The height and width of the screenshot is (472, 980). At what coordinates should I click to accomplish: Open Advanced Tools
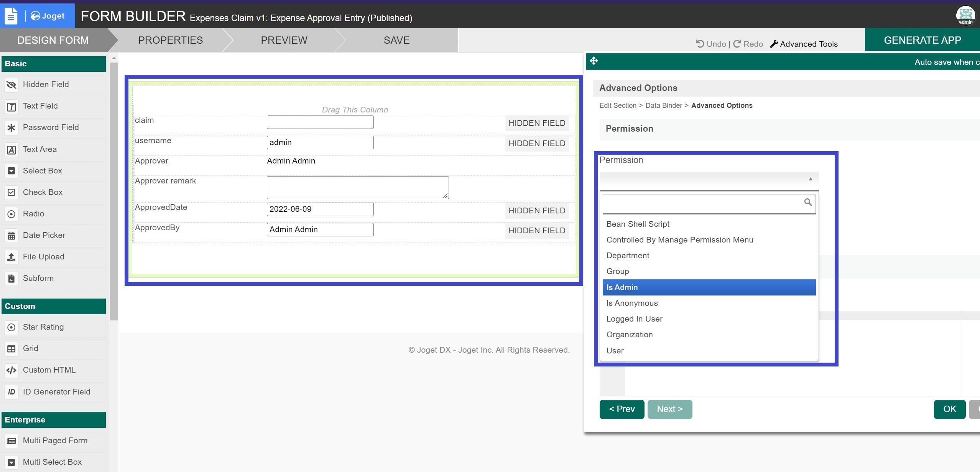(x=804, y=44)
